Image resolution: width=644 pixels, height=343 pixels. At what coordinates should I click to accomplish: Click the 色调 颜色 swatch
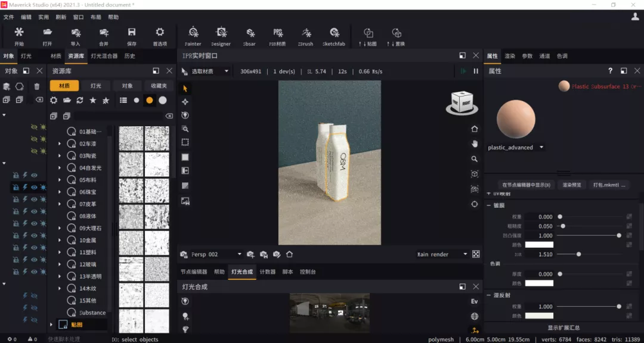pos(539,283)
